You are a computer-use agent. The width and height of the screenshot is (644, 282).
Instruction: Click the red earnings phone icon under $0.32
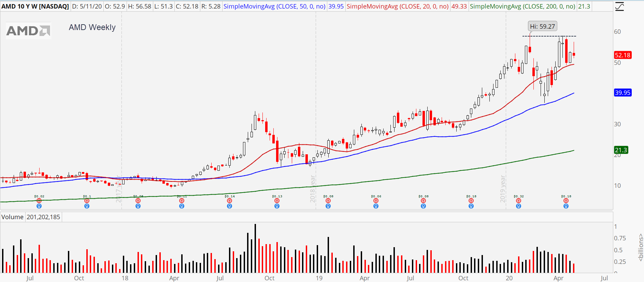click(518, 201)
